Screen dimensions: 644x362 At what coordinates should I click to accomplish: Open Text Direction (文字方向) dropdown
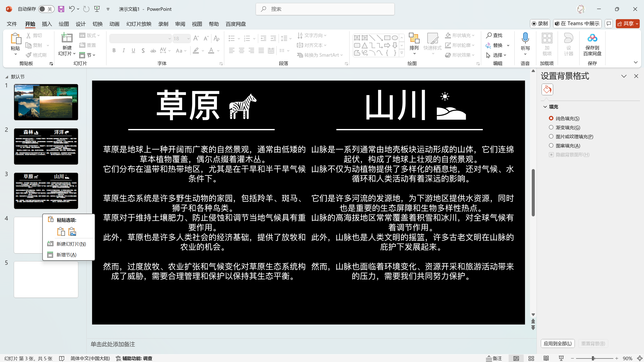pos(312,36)
